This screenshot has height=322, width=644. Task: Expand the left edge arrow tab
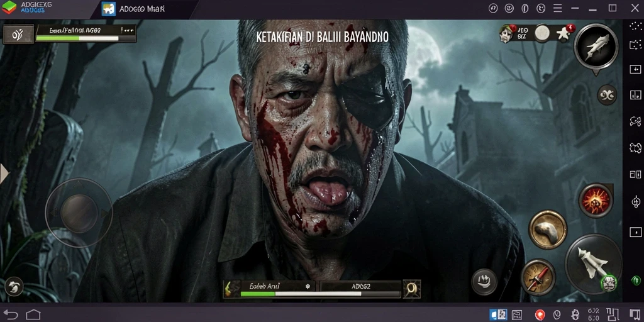point(4,174)
